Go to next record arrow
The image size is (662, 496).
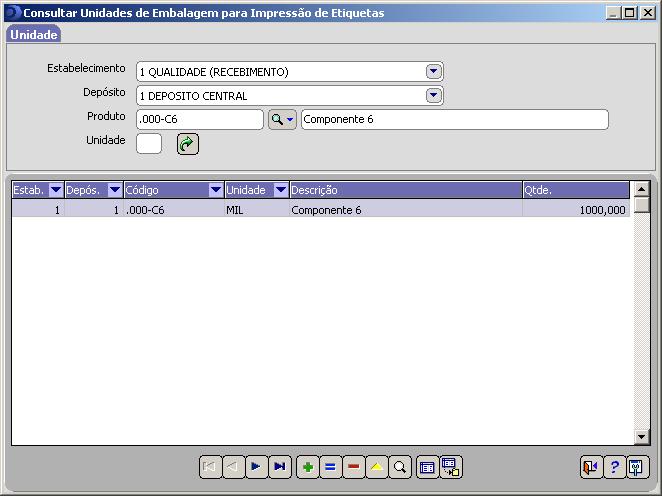click(256, 467)
